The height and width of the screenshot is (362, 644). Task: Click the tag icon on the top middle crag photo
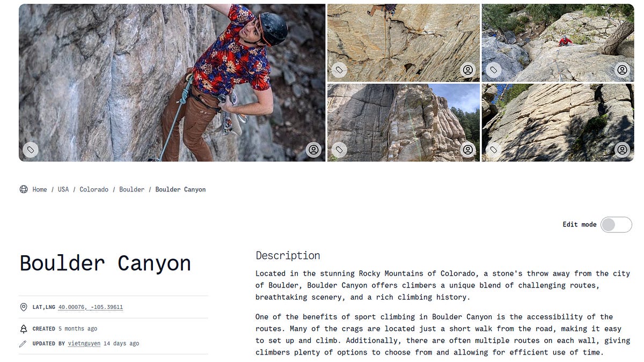pyautogui.click(x=339, y=70)
